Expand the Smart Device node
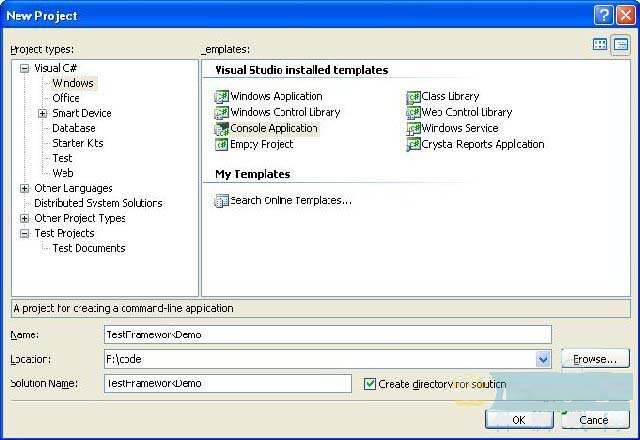Viewport: 640px width, 440px height. [x=43, y=113]
